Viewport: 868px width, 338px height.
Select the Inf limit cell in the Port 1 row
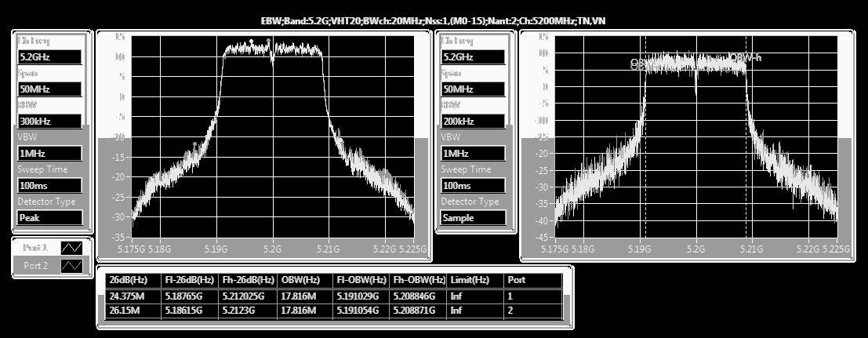click(476, 296)
